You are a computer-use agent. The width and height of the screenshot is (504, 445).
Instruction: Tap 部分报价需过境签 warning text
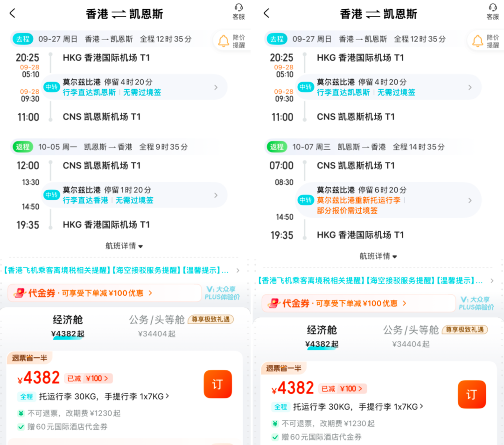tap(347, 211)
